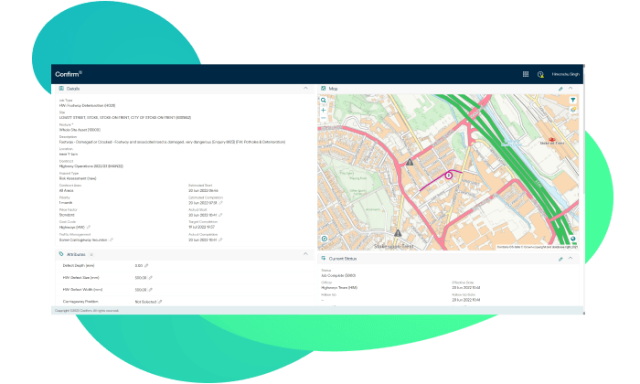Collapse the Current Status panel chevron
Image resolution: width=640 pixels, height=384 pixels.
tap(571, 258)
